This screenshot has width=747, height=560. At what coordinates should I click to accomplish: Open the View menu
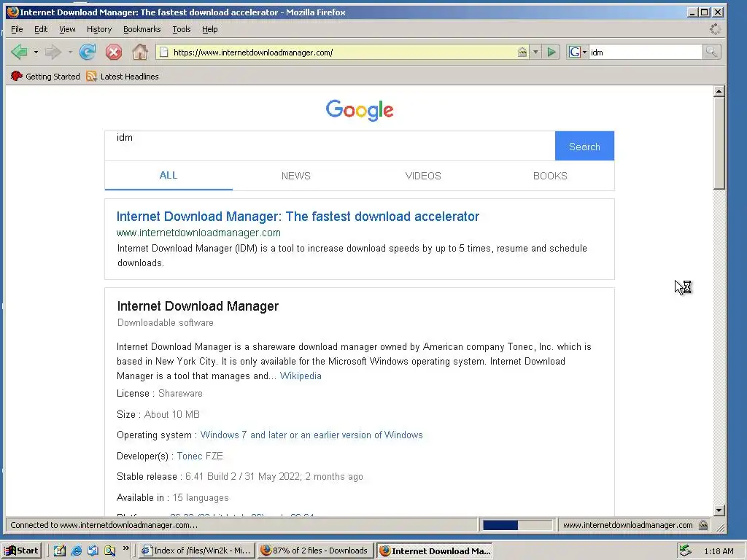point(67,29)
